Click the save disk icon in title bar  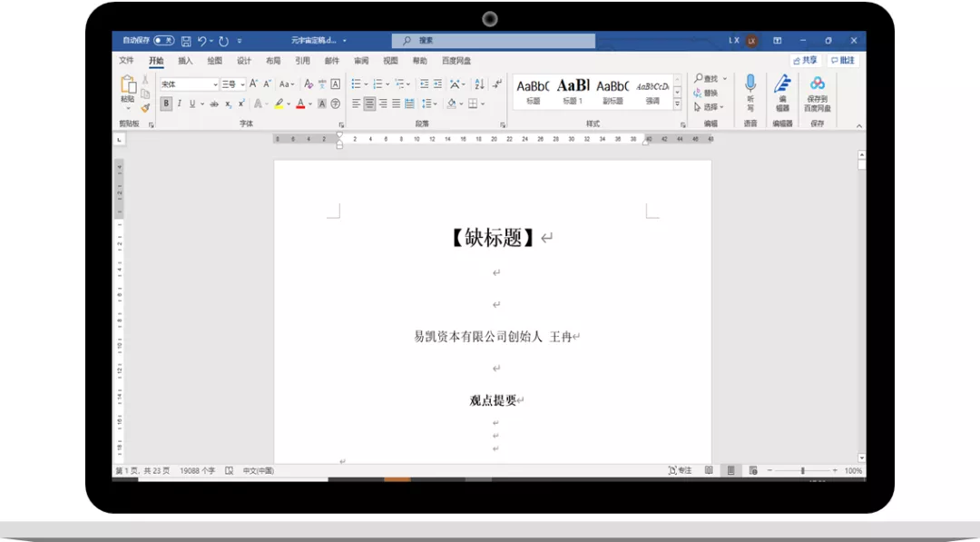click(x=186, y=41)
